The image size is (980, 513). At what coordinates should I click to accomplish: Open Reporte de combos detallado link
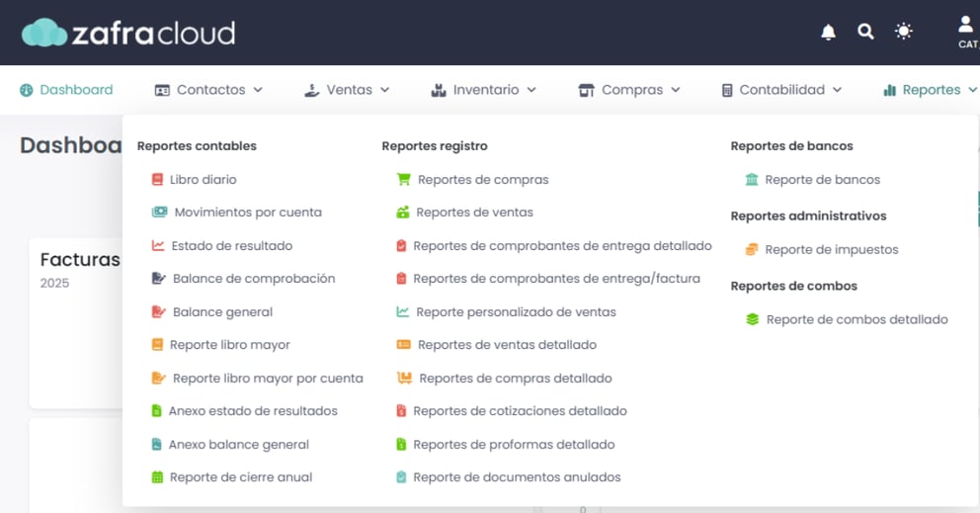[857, 319]
